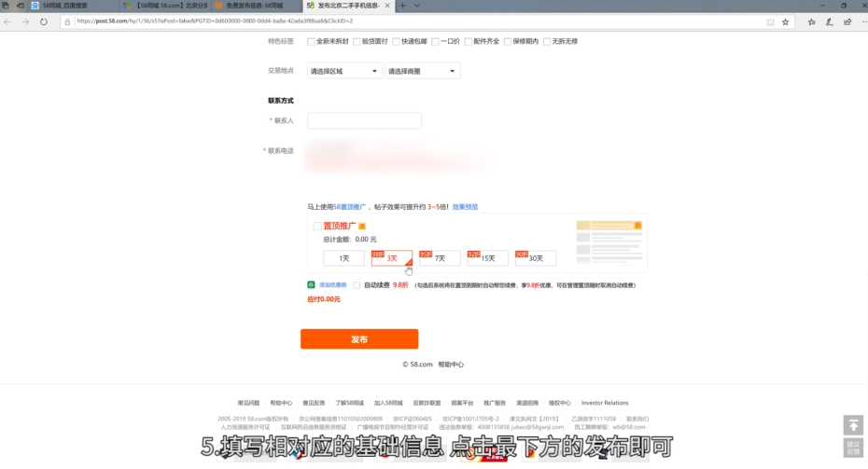The width and height of the screenshot is (868, 469).
Task: Open the favorites hub icon
Action: coord(811,21)
